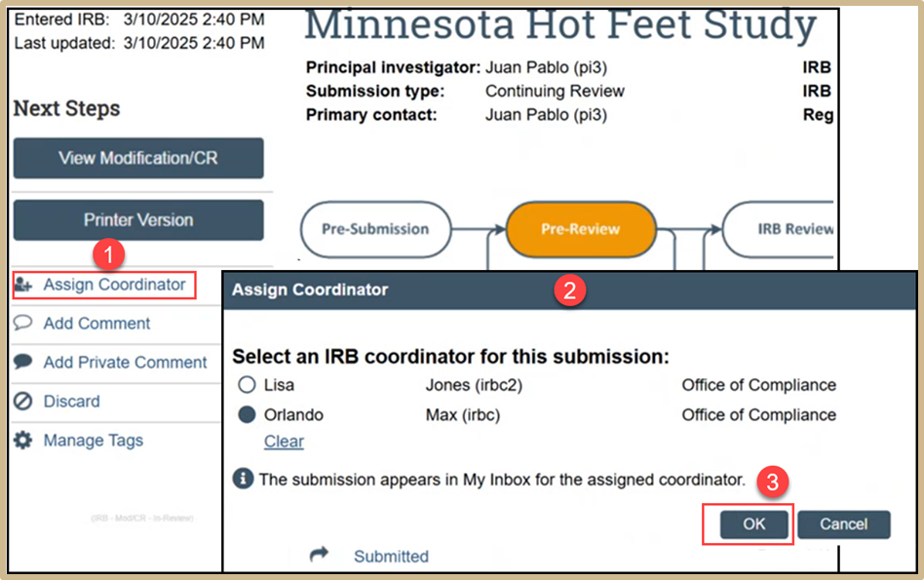
Task: Select the Lisa Jones coordinator radio button
Action: coord(248,385)
